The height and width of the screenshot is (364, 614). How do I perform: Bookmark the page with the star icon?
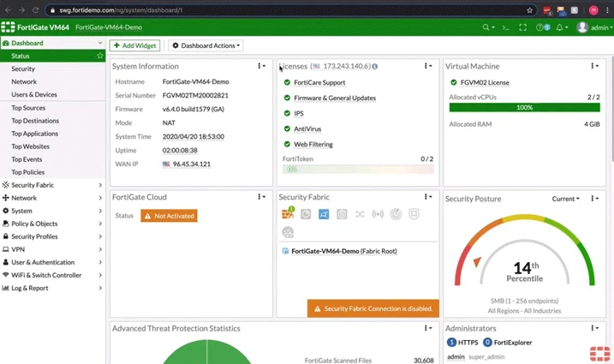[529, 10]
